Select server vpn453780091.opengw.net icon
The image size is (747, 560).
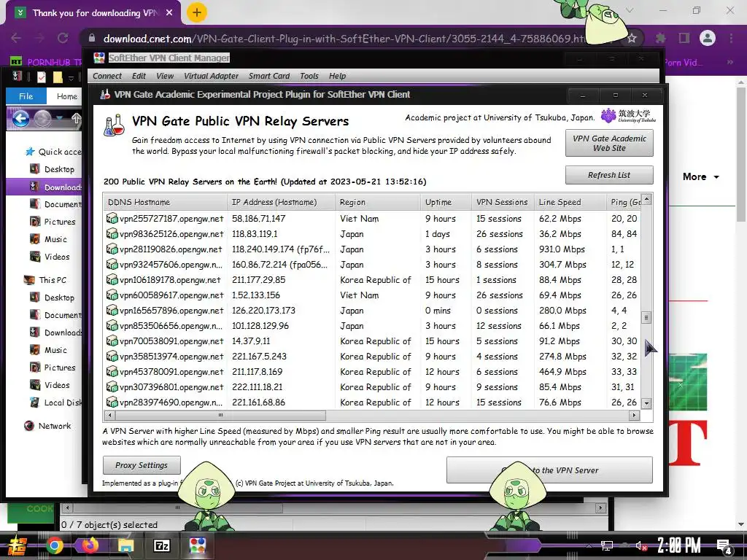click(112, 371)
